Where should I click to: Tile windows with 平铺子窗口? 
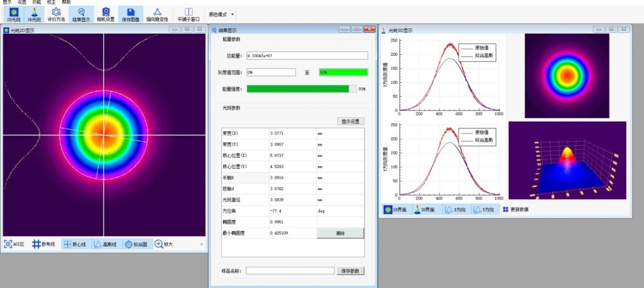click(189, 14)
